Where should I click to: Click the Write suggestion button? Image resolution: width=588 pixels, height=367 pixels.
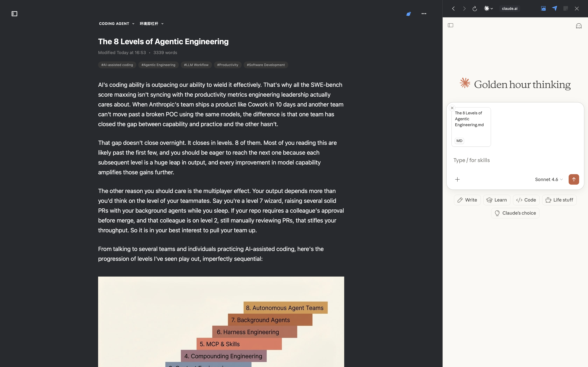pyautogui.click(x=467, y=200)
